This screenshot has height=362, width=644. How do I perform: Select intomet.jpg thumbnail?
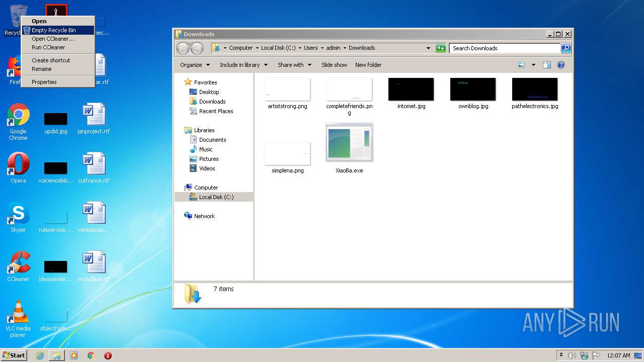point(411,89)
